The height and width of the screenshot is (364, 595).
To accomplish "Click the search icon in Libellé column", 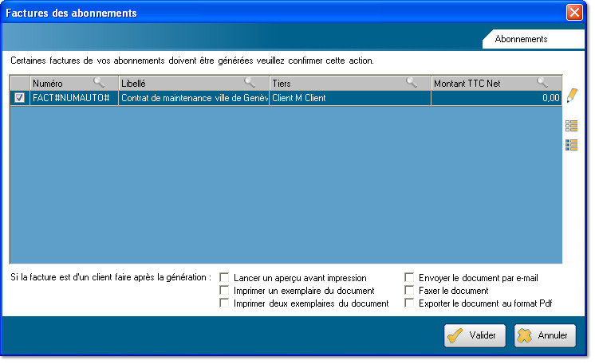I will click(250, 82).
